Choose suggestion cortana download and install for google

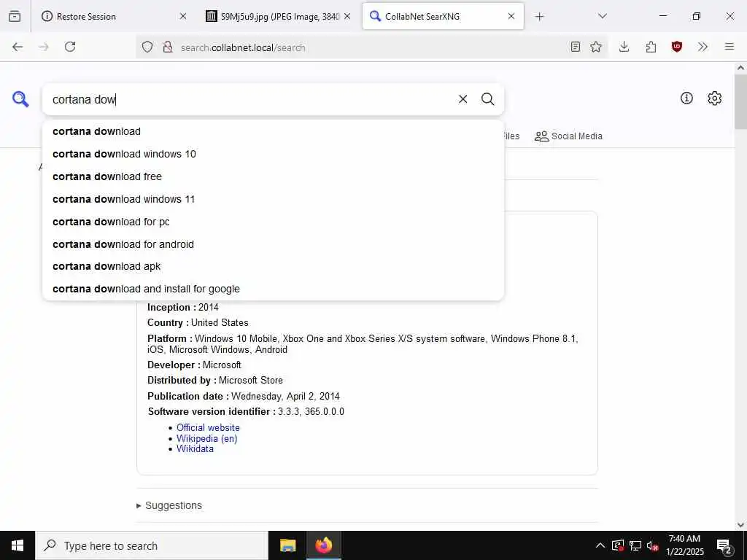point(273,289)
